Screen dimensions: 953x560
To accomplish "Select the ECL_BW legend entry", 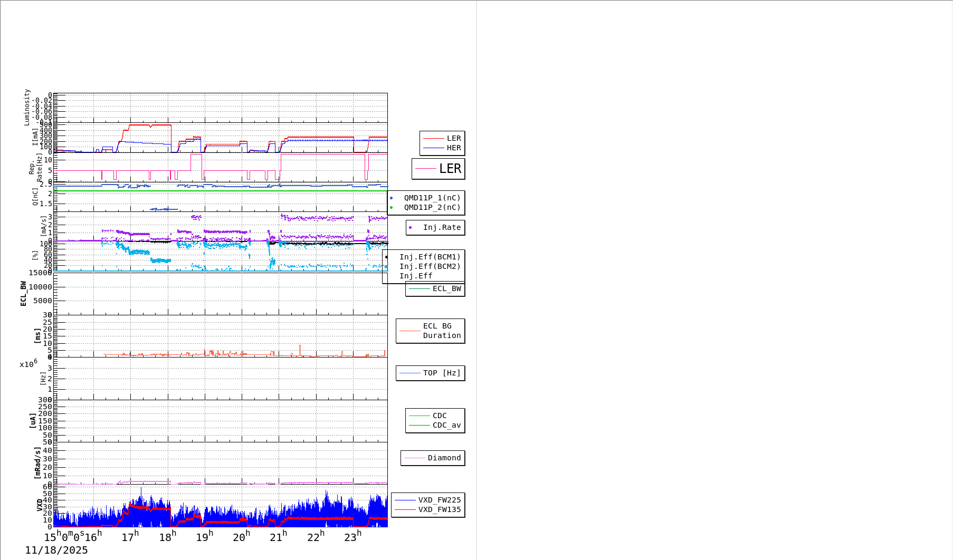I will (446, 289).
